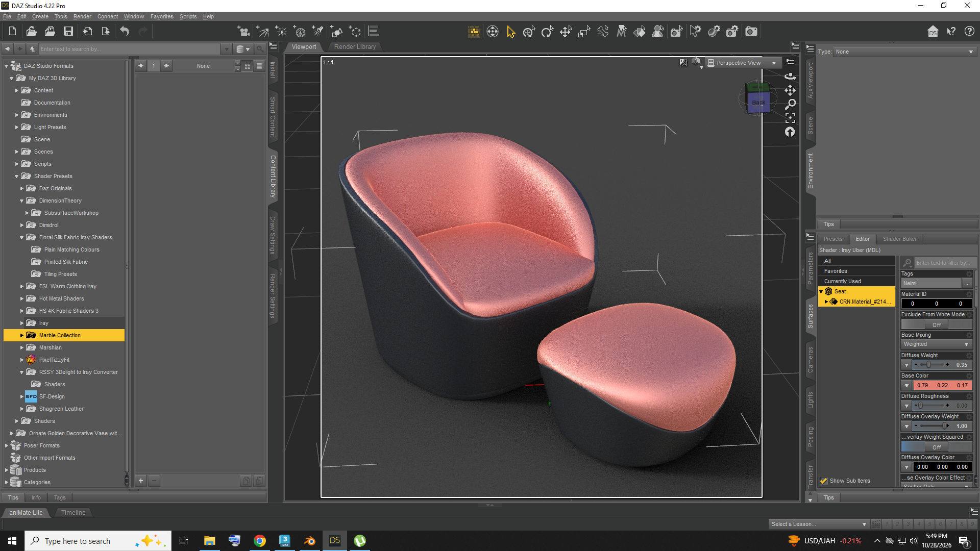Expand the Marble Collection folder
Screen dimensions: 980x551
[x=22, y=335]
